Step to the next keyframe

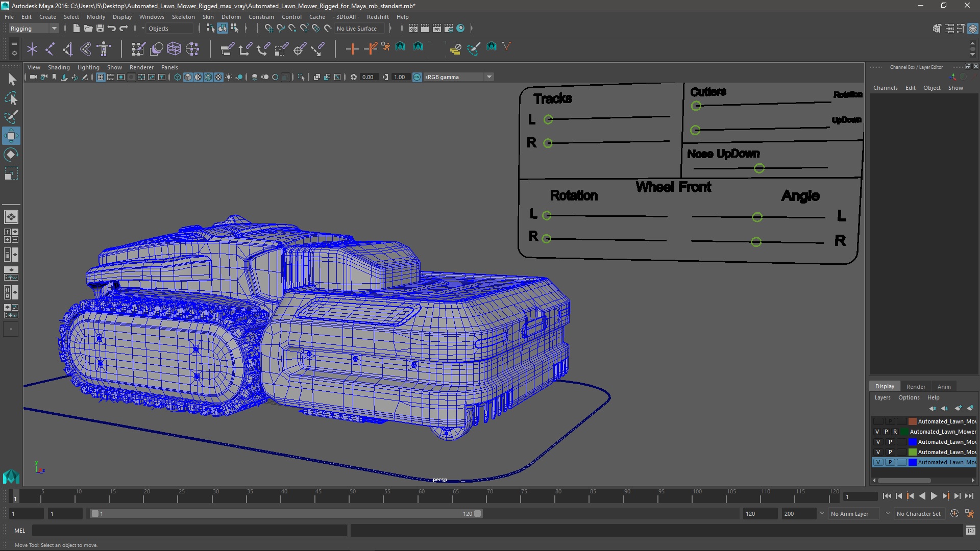pyautogui.click(x=945, y=496)
